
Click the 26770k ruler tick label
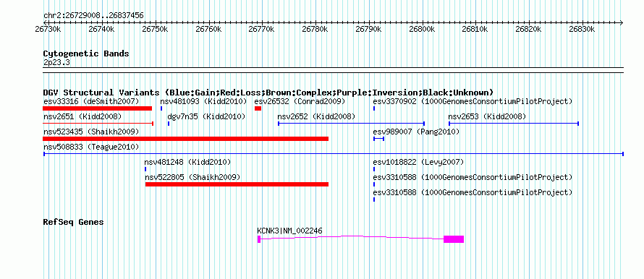262,29
